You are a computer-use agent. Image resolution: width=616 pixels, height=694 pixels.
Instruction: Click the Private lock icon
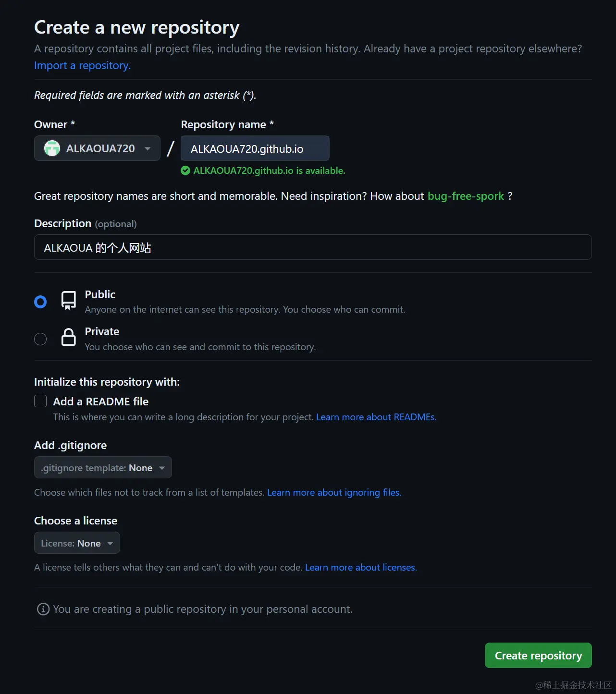coord(69,338)
